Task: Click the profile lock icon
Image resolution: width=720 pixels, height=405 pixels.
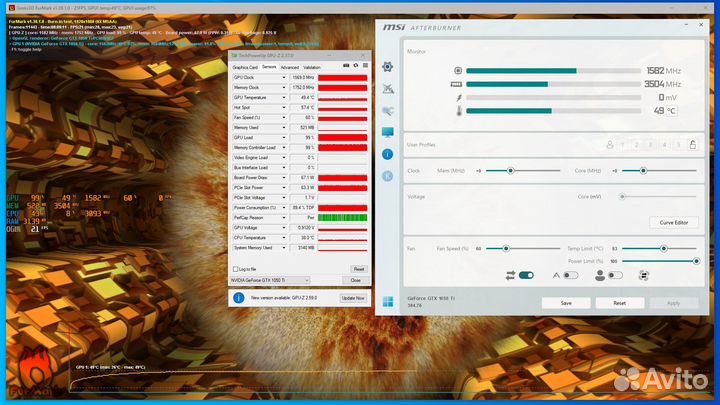Action: (x=694, y=145)
